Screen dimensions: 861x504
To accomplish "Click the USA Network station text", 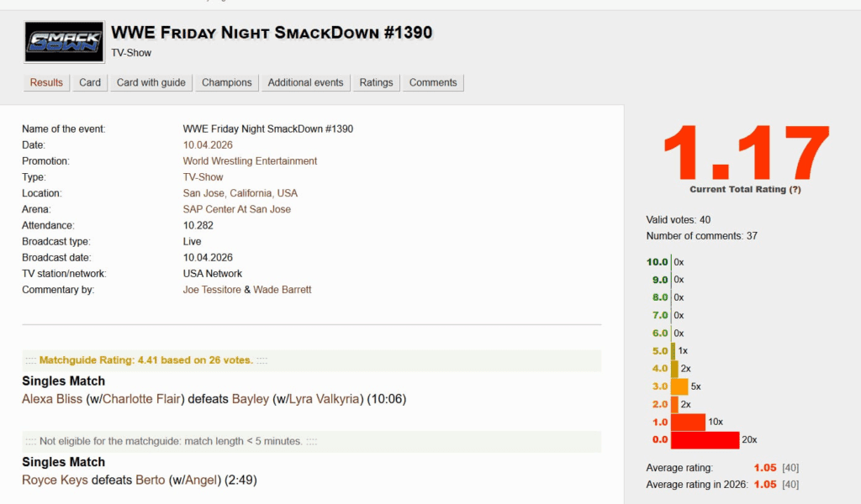I will point(213,274).
